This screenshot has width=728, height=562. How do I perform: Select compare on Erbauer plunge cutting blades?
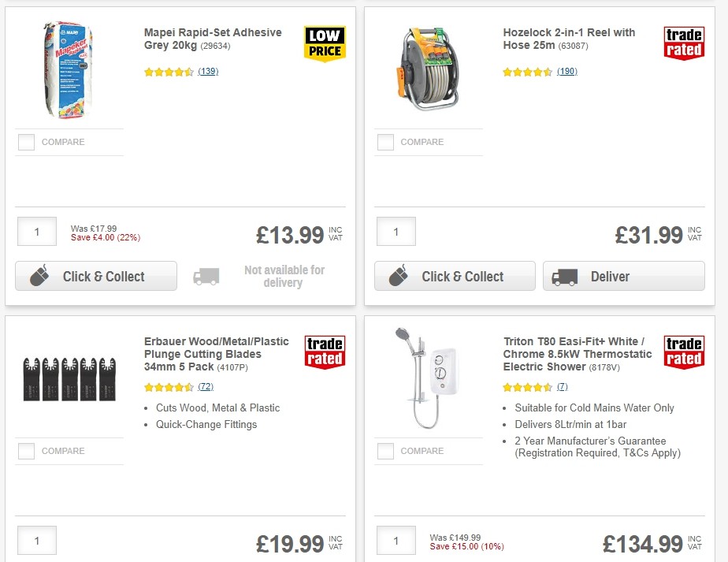(26, 451)
